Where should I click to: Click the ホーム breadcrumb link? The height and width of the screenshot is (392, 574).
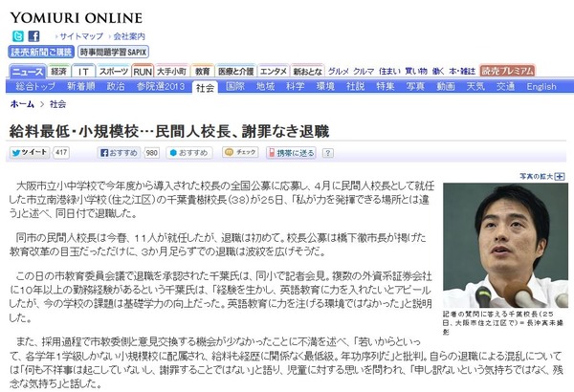point(22,104)
